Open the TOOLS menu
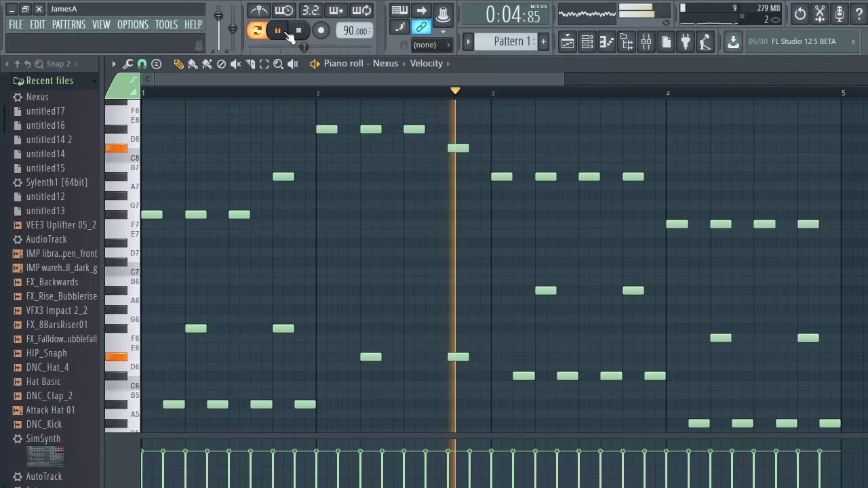Viewport: 868px width, 488px height. pyautogui.click(x=166, y=24)
